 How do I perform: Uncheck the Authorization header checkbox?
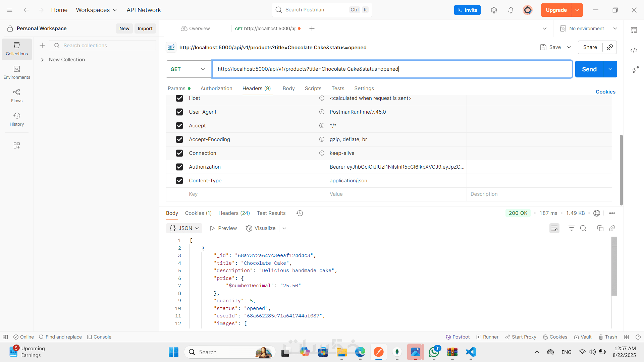179,167
